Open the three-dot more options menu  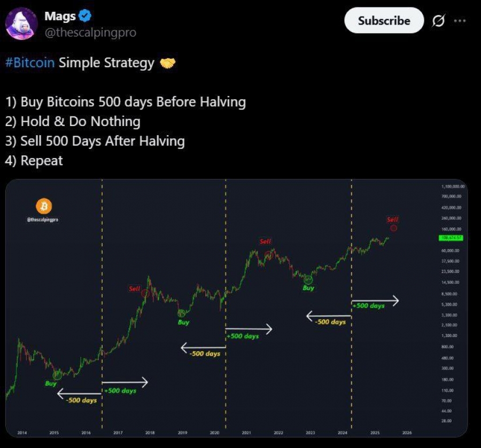tap(460, 21)
